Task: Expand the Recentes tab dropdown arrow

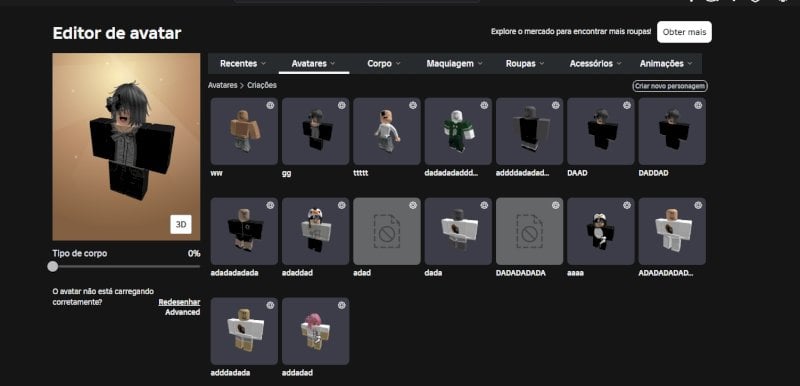Action: point(263,64)
